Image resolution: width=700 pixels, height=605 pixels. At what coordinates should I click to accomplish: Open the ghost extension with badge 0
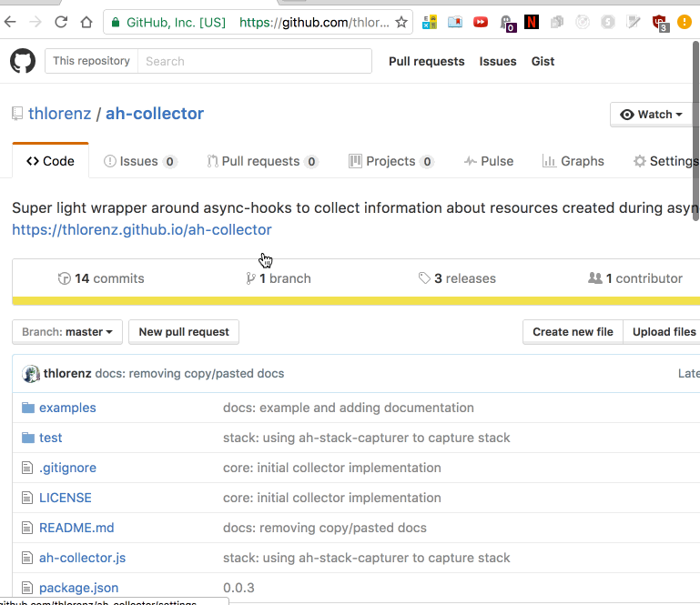click(x=508, y=24)
